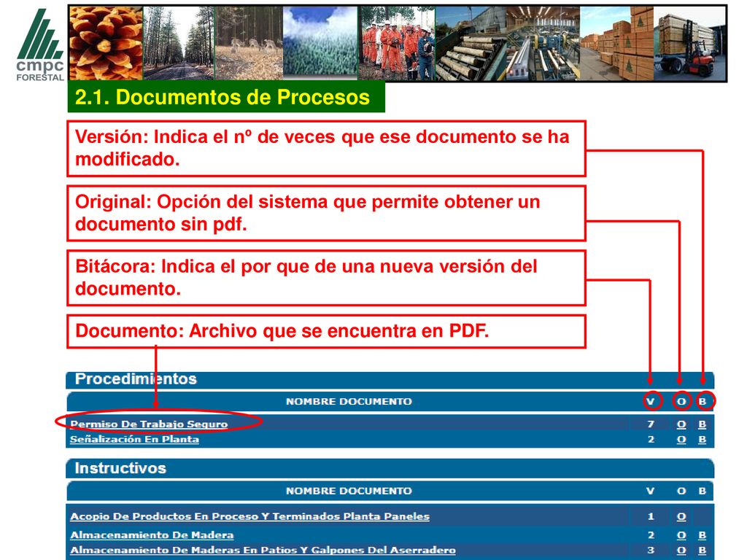Open the Almacenamiento De Madera document
747x560 pixels.
152,534
